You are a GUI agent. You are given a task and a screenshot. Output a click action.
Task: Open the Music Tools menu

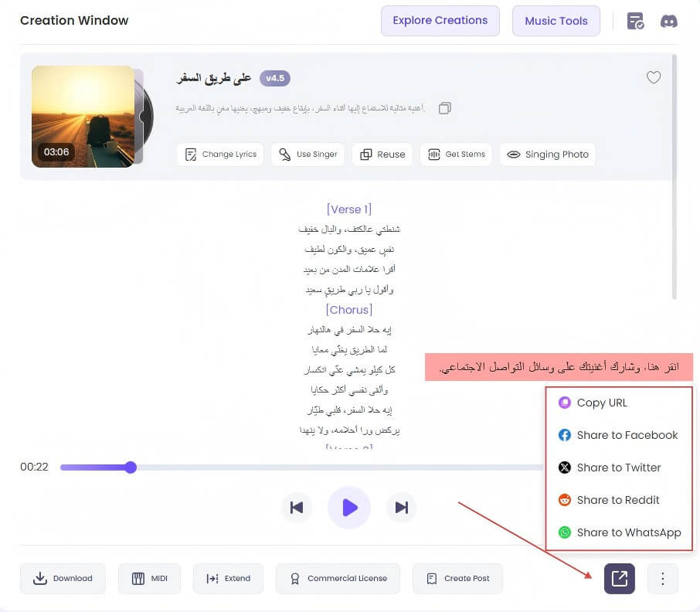click(x=556, y=21)
